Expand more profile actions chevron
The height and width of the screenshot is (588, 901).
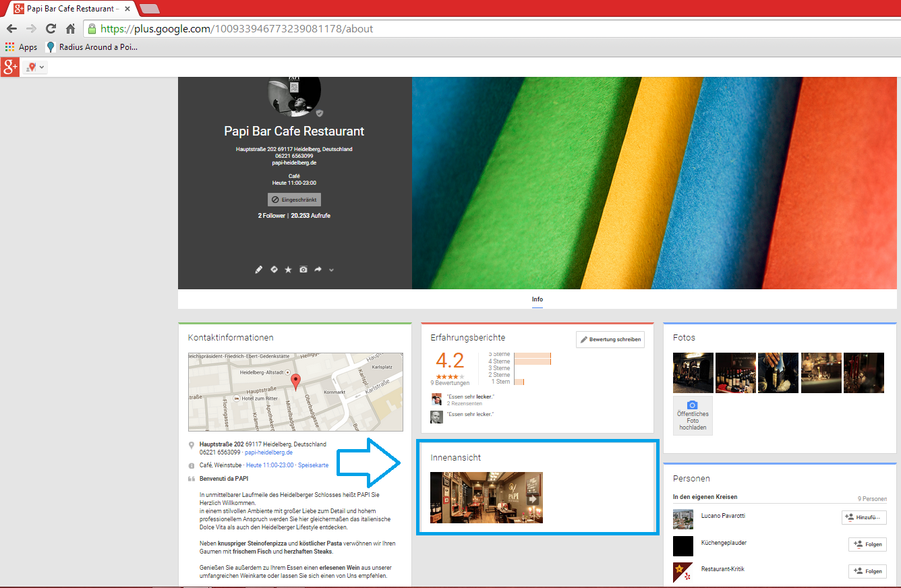pos(331,270)
